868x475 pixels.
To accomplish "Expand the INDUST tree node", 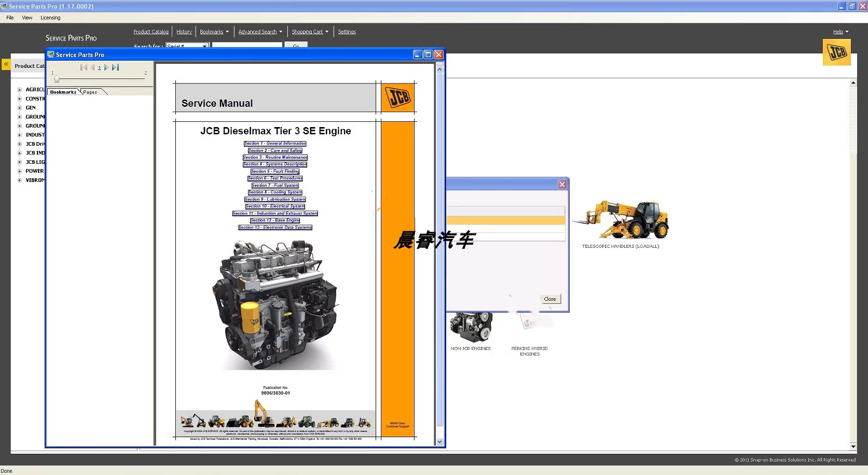I will [x=20, y=135].
